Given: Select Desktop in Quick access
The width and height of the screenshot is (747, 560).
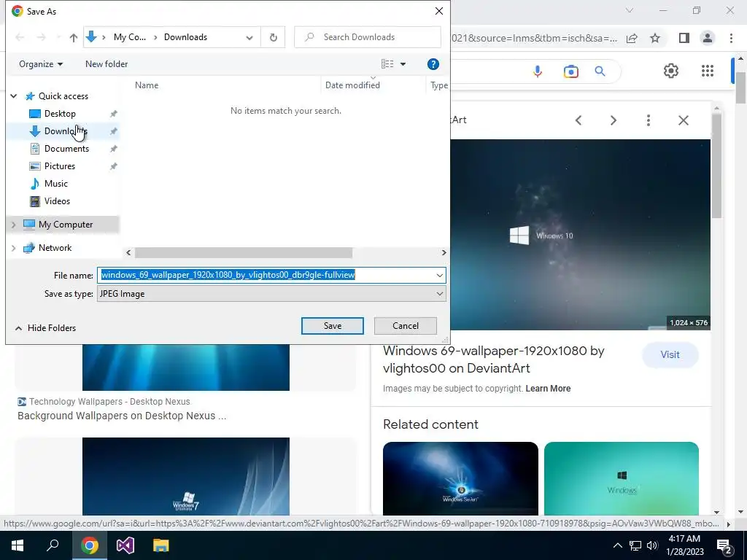Looking at the screenshot, I should click(x=60, y=114).
